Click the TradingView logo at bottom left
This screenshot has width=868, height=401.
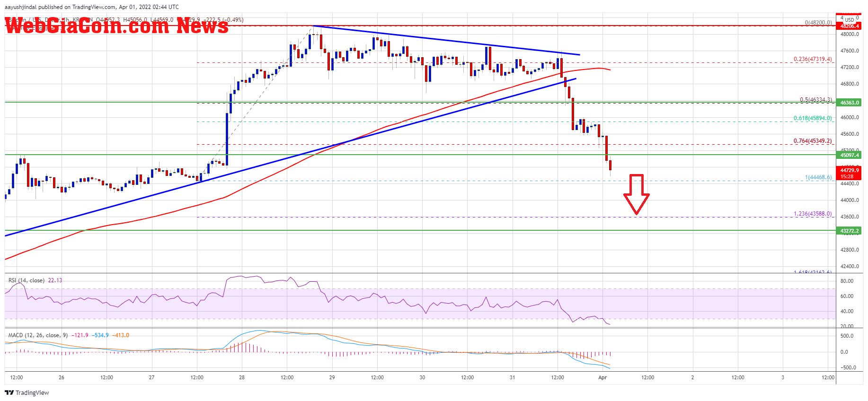pos(27,392)
